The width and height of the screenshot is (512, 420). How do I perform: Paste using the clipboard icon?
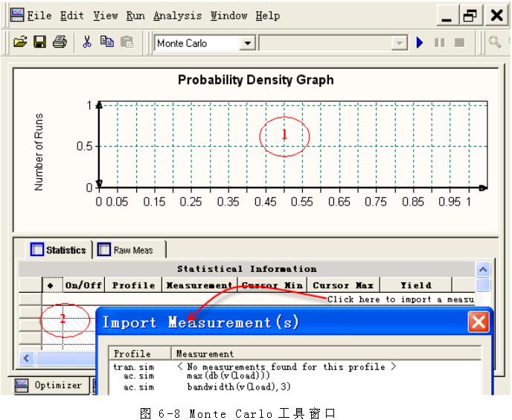click(127, 42)
